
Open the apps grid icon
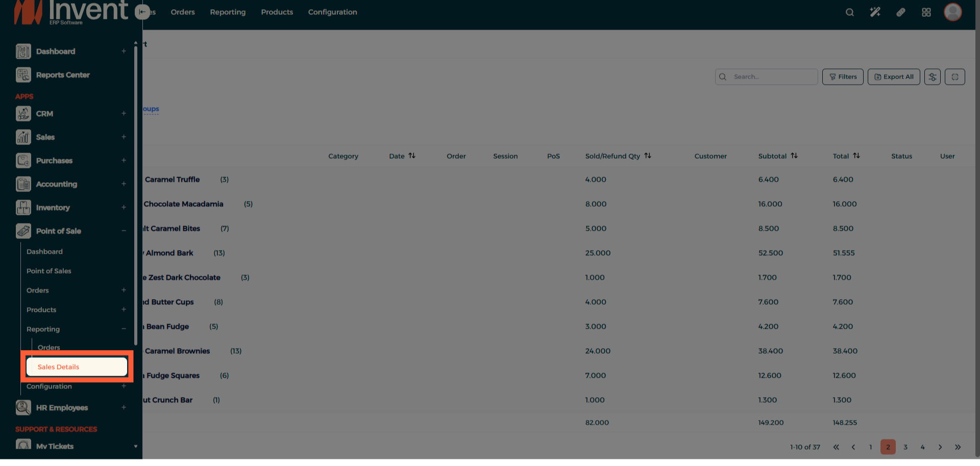coord(926,12)
